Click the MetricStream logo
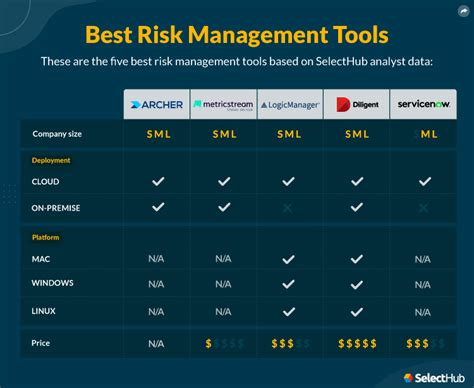Image resolution: width=474 pixels, height=388 pixels. click(x=223, y=105)
